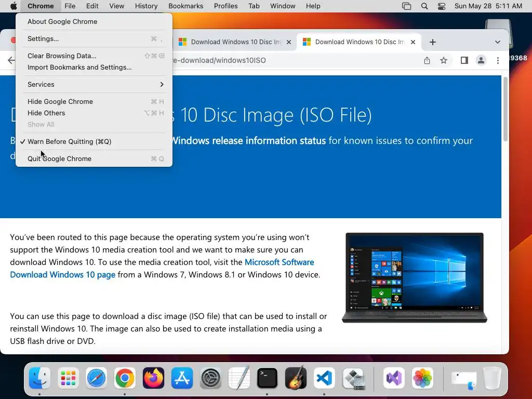Viewport: 532px width, 399px height.
Task: Navigate back with the back arrow
Action: click(11, 60)
